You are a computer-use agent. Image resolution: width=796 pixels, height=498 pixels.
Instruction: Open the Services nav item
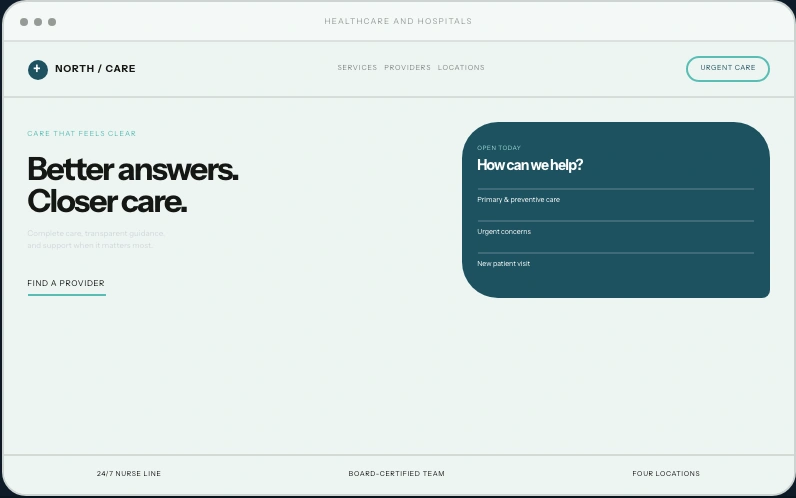(357, 68)
